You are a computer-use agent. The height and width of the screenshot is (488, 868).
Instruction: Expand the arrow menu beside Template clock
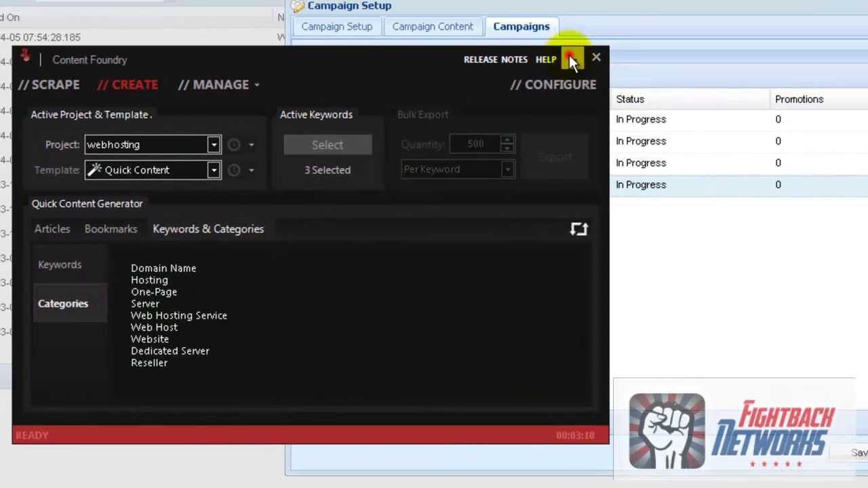252,170
